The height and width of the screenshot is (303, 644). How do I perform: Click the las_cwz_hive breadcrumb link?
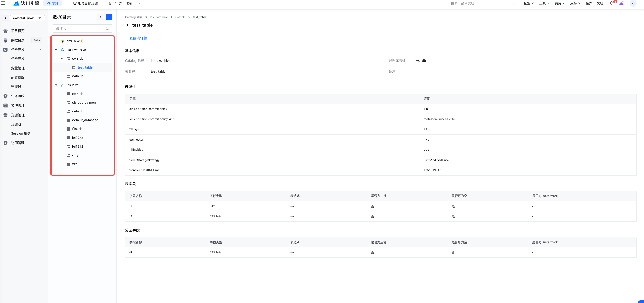click(159, 17)
